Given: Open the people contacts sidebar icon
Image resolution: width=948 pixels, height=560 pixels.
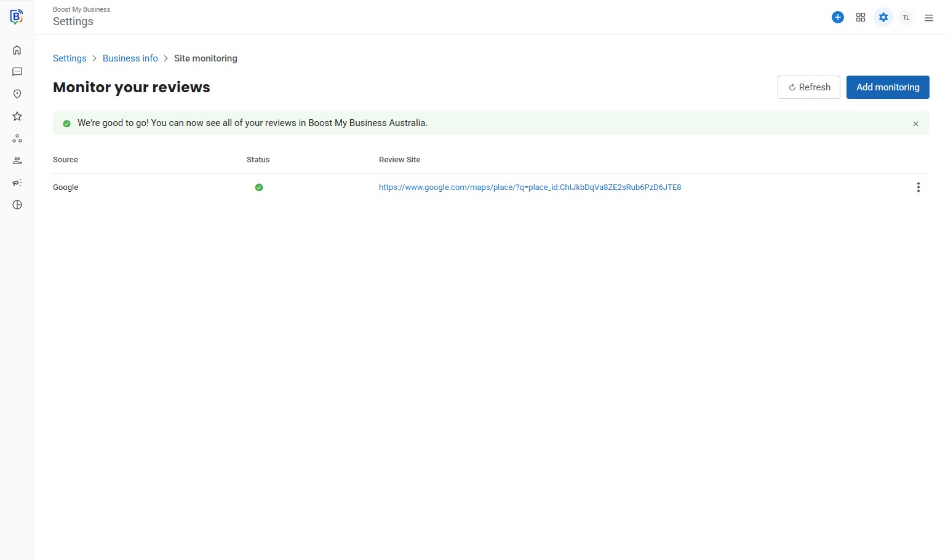Looking at the screenshot, I should (x=17, y=160).
